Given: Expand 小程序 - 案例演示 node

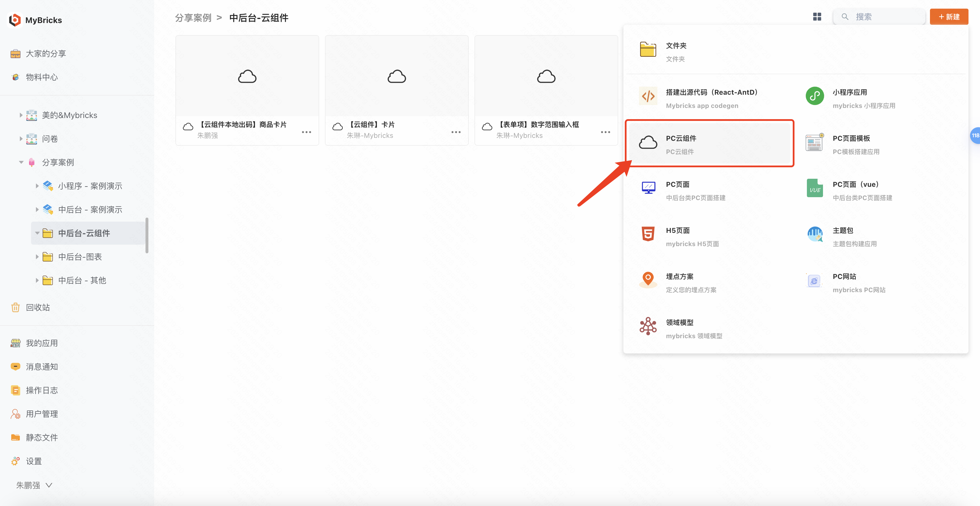Looking at the screenshot, I should point(37,186).
